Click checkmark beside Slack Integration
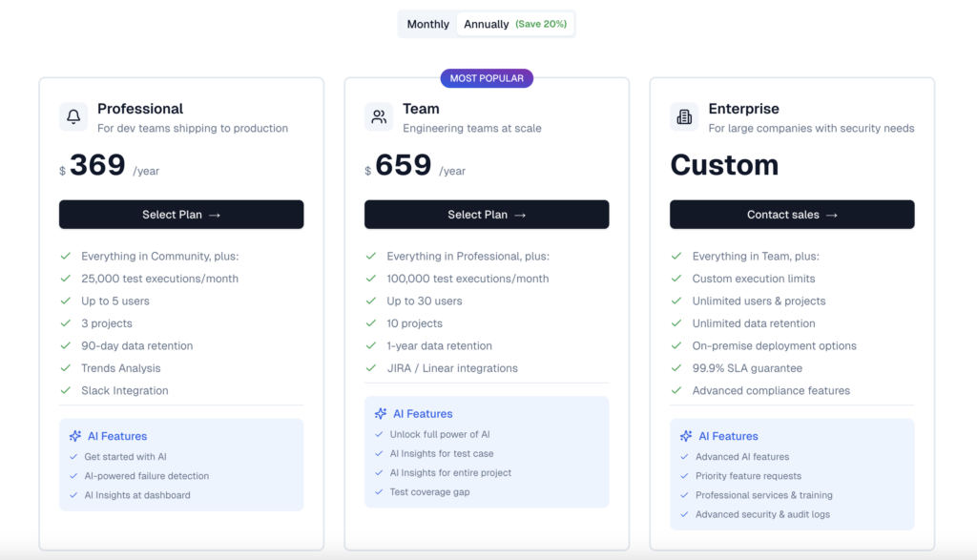The height and width of the screenshot is (560, 977). pyautogui.click(x=66, y=390)
